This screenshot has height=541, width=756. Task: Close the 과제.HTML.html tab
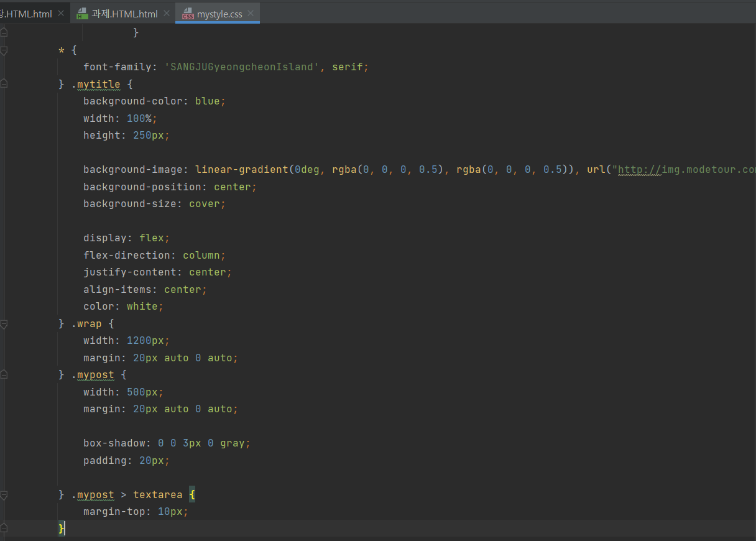[166, 14]
